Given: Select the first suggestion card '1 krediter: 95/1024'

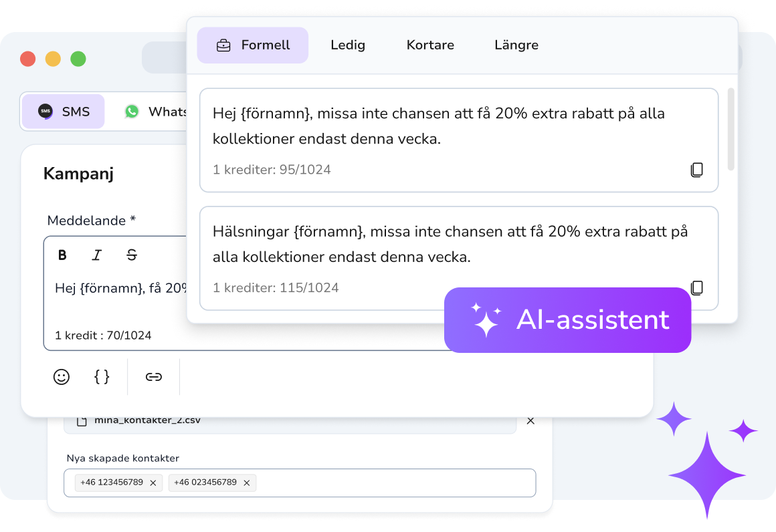Looking at the screenshot, I should click(459, 140).
